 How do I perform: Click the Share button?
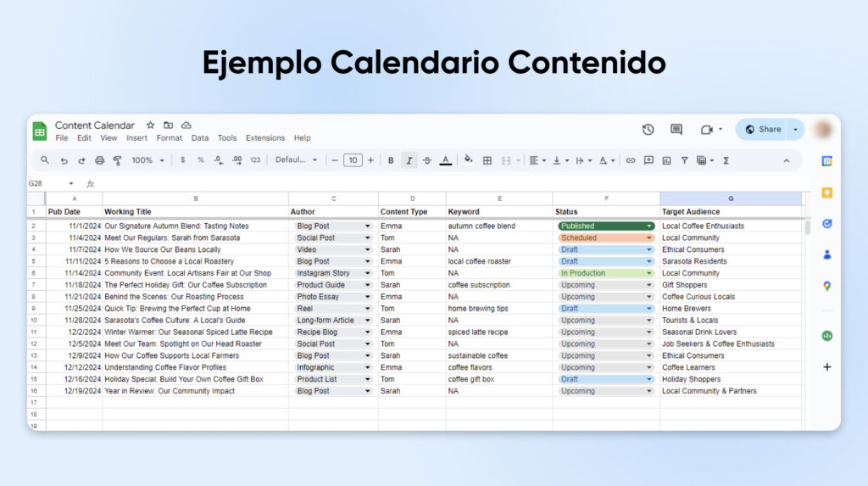coord(762,130)
